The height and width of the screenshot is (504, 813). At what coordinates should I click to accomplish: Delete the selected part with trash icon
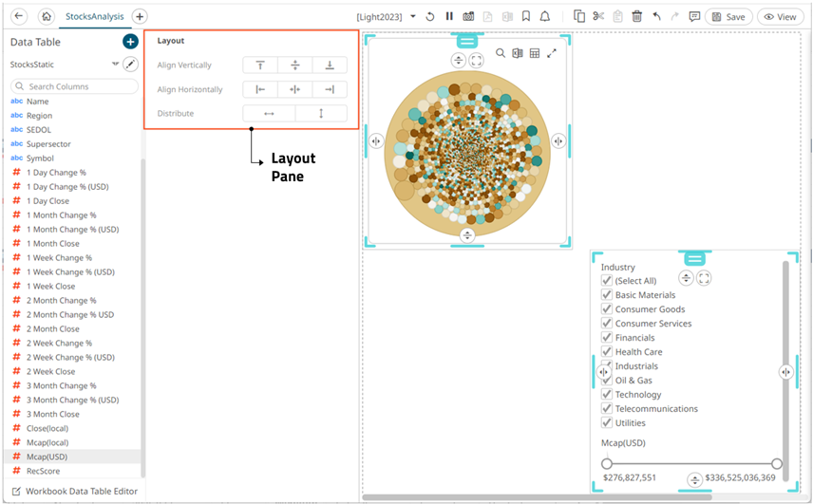(x=637, y=17)
